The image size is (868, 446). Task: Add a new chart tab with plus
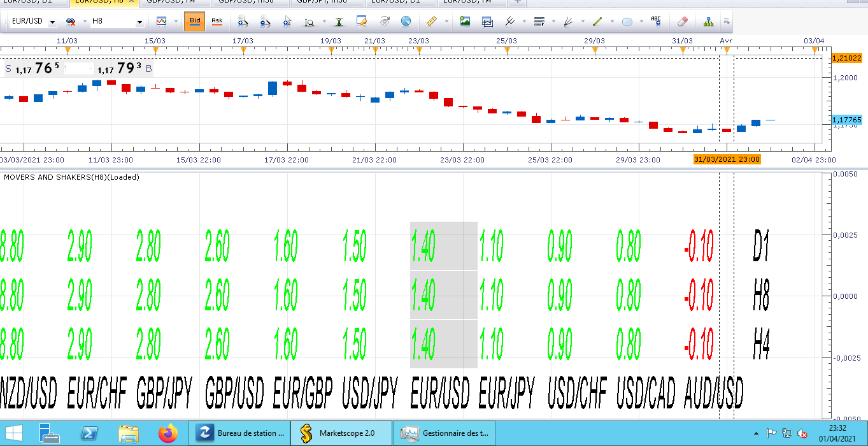point(518,2)
